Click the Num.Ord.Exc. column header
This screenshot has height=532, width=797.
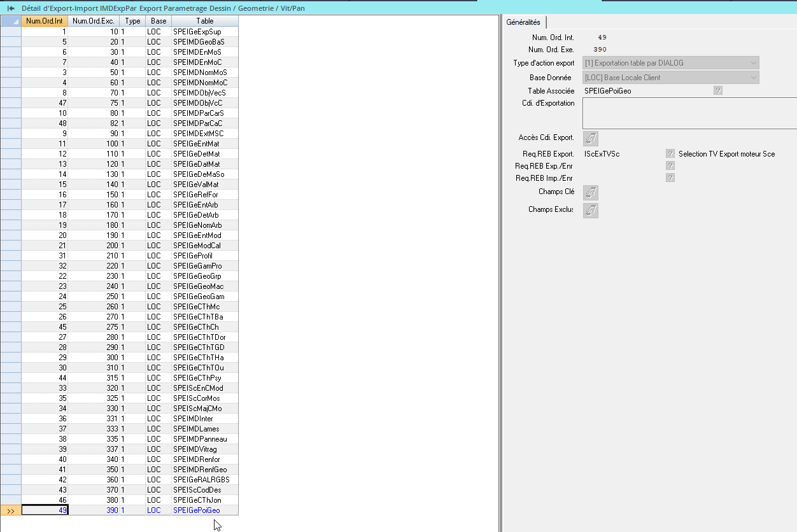point(94,21)
